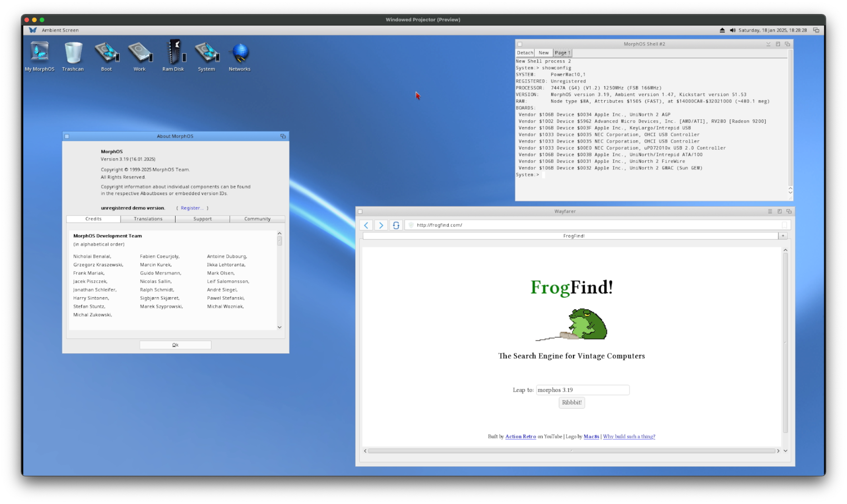Click the Wayfarer window depth gadget
Image resolution: width=847 pixels, height=504 pixels.
pos(789,211)
